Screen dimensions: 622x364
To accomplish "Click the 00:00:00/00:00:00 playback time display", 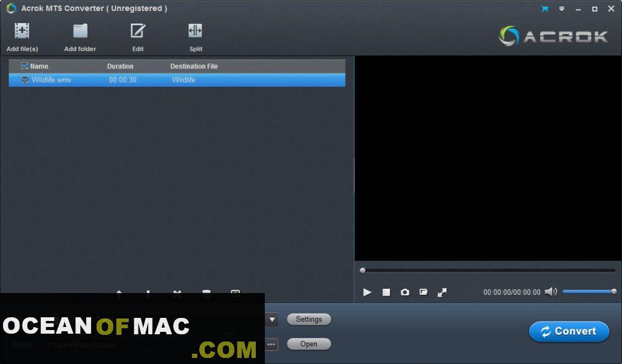I will click(511, 292).
